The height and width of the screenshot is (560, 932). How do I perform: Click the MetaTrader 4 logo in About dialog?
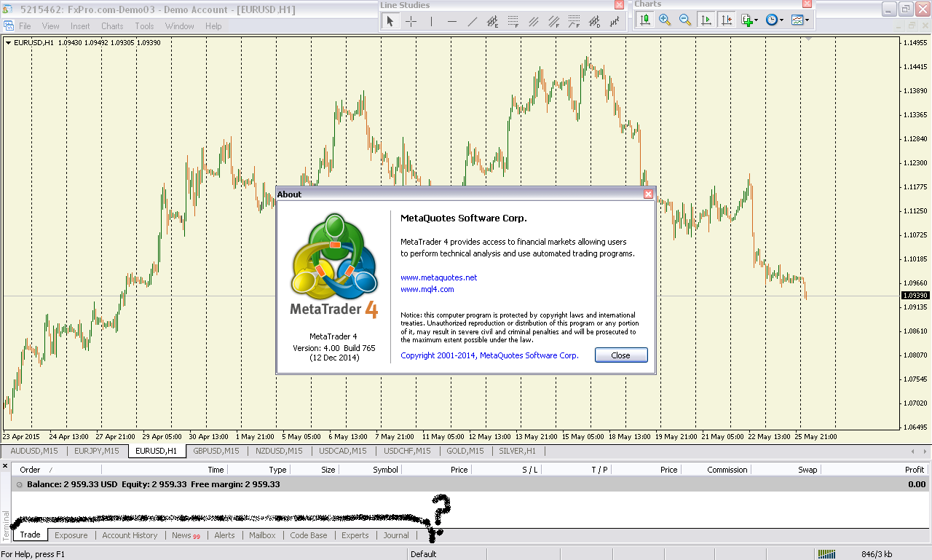point(335,266)
